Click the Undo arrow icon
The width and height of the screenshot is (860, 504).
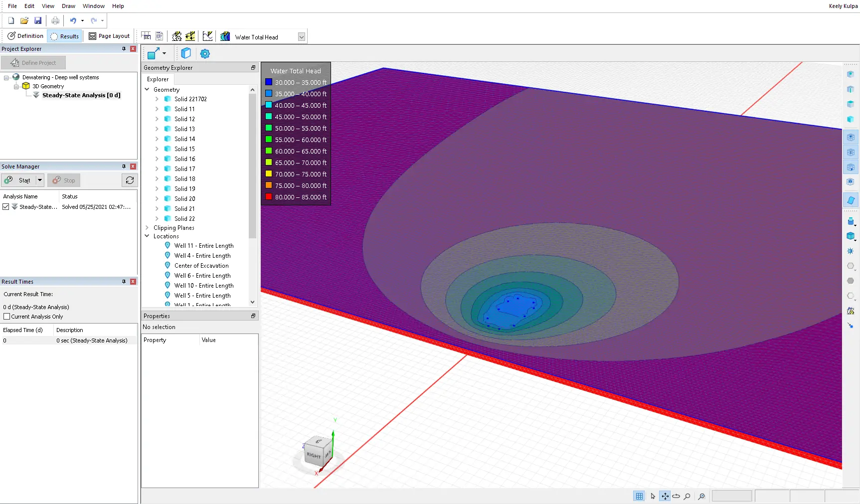73,20
